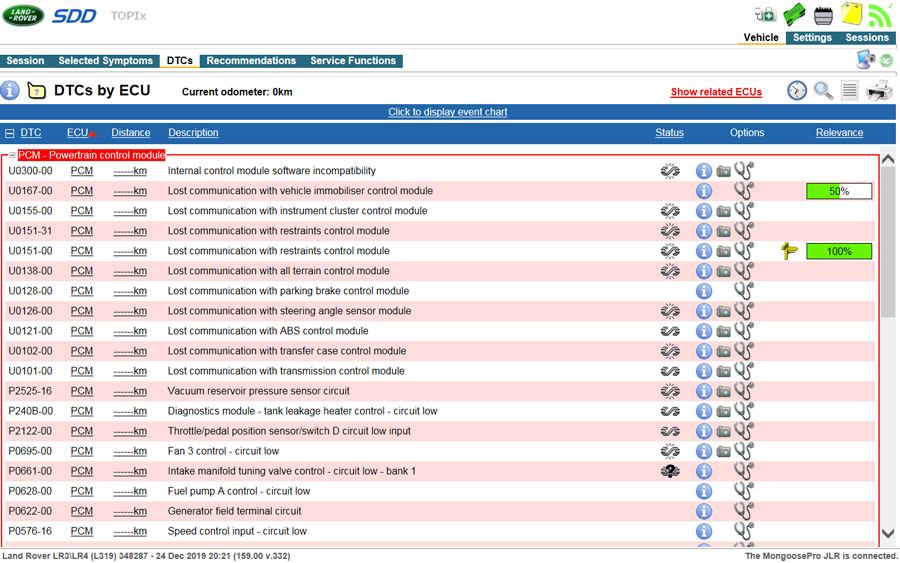Click the yellow notepad icon at top right
900x563 pixels.
[851, 14]
